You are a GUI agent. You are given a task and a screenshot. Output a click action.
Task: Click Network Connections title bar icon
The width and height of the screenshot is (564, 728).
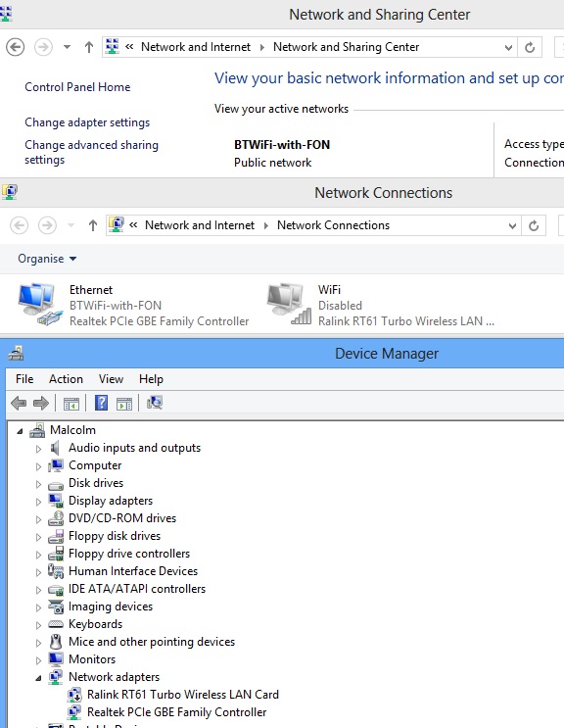coord(9,192)
